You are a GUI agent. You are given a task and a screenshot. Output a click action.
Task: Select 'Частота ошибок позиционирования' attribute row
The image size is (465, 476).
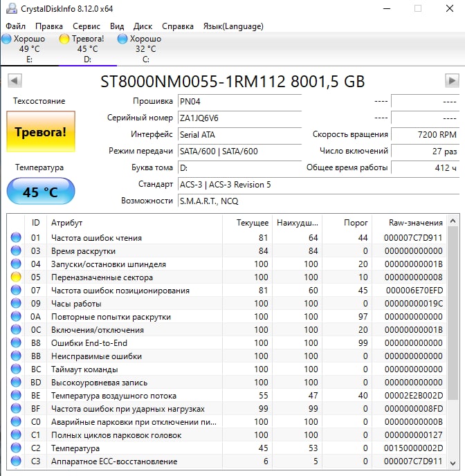pos(226,290)
